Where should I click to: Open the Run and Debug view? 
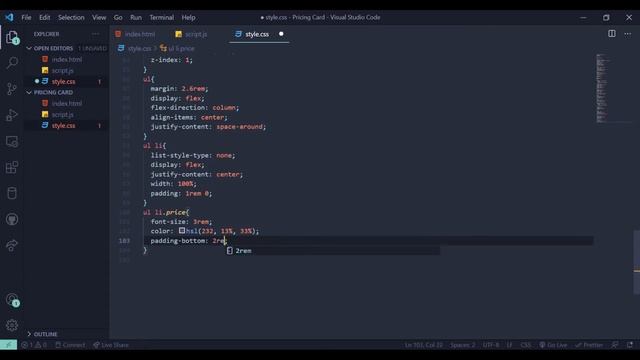tap(12, 115)
